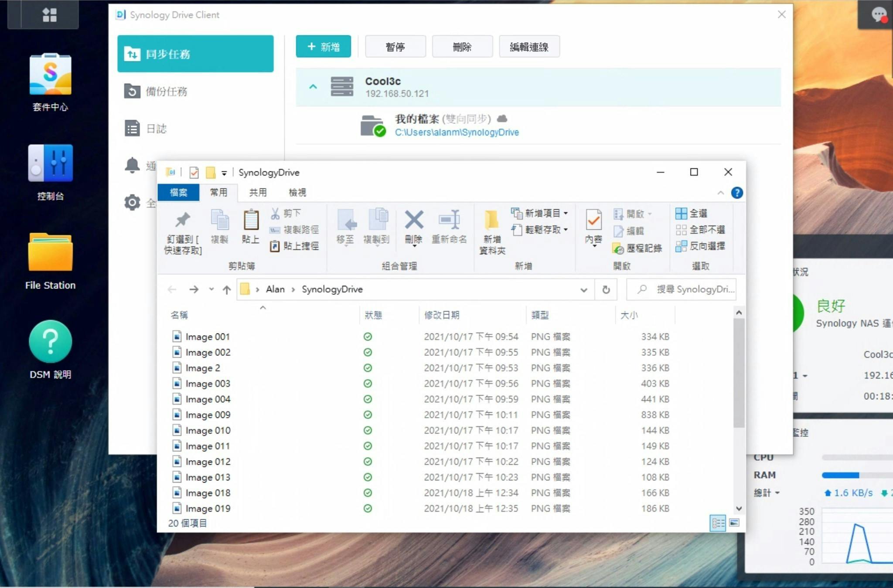The image size is (893, 588).
Task: Open the recent locations dropdown arrow
Action: (211, 289)
